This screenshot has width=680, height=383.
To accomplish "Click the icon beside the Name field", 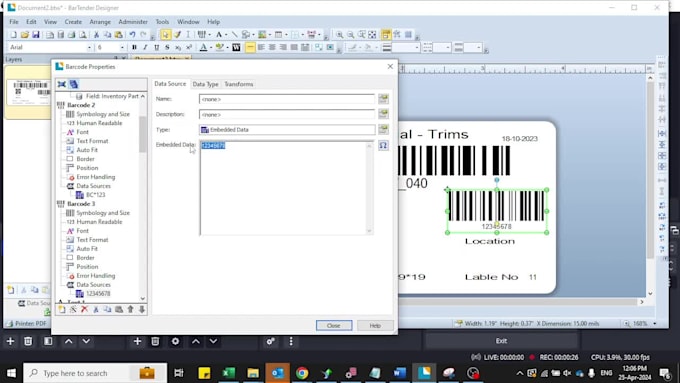I will click(x=383, y=99).
